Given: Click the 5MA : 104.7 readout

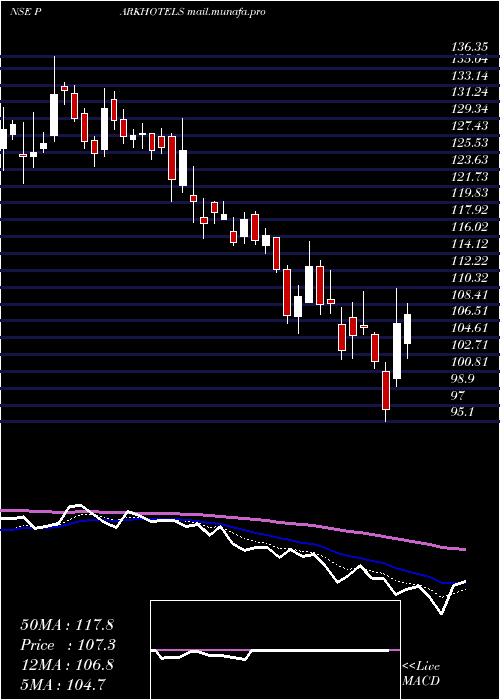Looking at the screenshot, I should (x=64, y=684).
